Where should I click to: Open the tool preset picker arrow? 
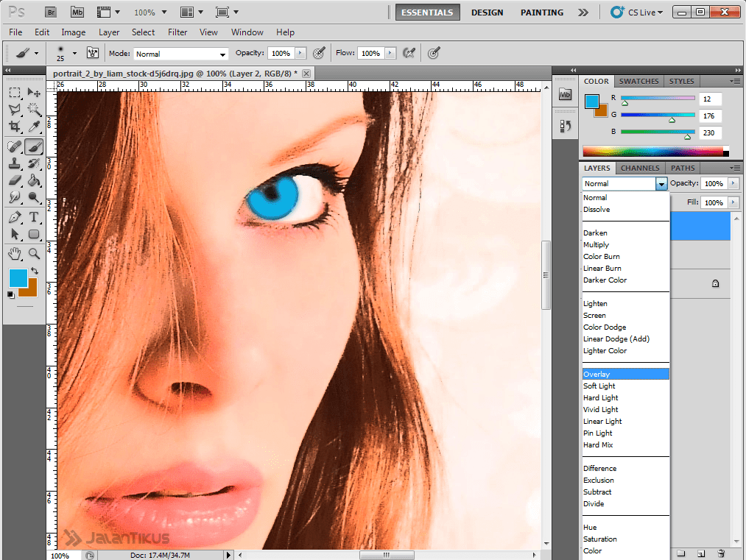36,53
